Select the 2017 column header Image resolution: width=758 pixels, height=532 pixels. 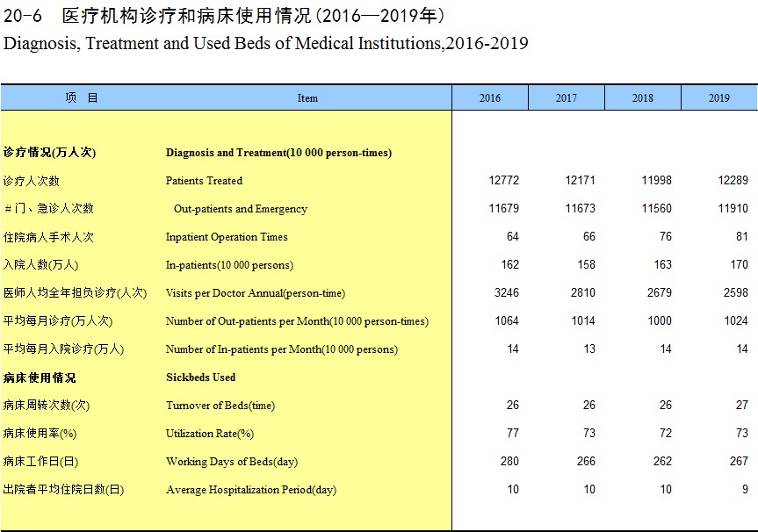click(x=567, y=98)
